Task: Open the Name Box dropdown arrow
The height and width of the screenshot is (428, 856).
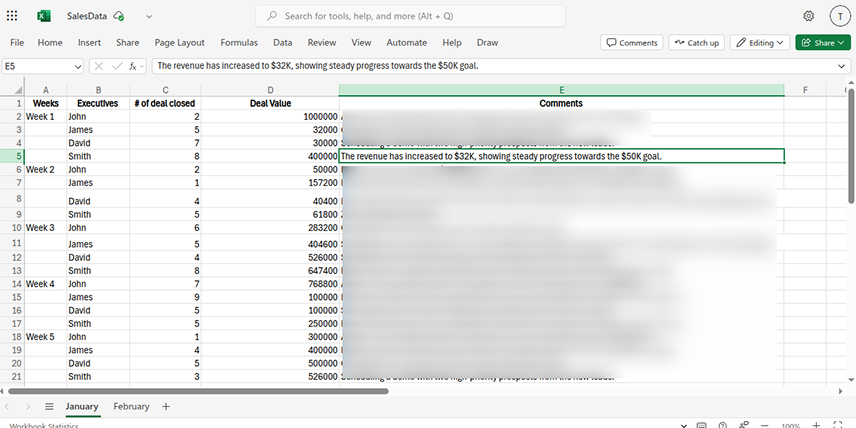Action: (78, 67)
